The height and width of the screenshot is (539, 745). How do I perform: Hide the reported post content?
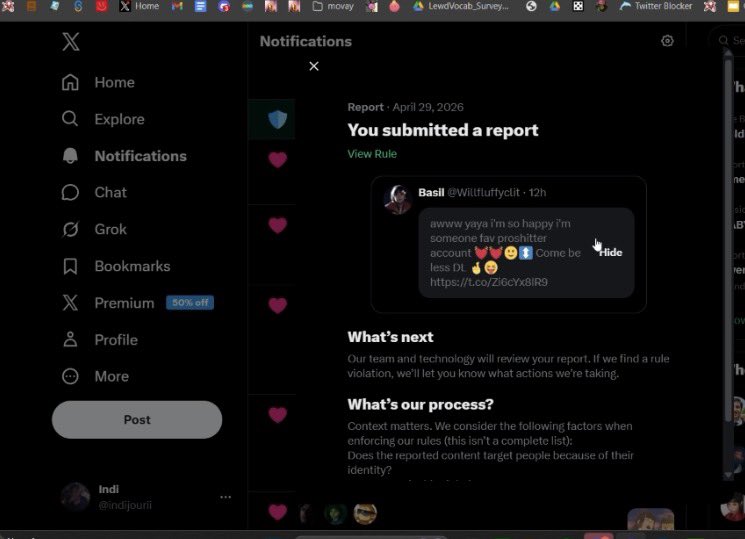pos(611,252)
